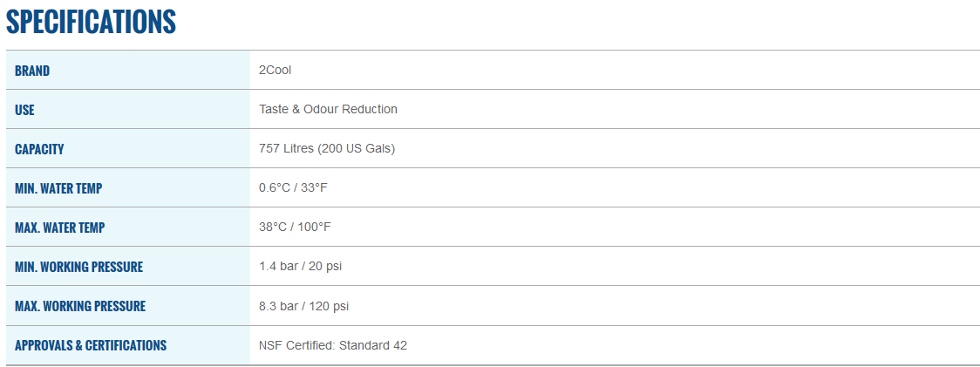
Task: Select the 38°C / 100°F value
Action: (x=295, y=227)
